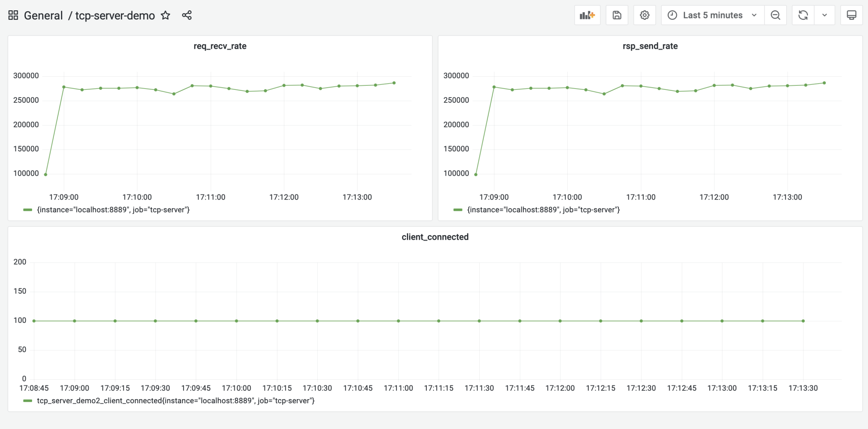Toggle rsp_send_rate legend series label
The width and height of the screenshot is (868, 429).
click(x=543, y=210)
